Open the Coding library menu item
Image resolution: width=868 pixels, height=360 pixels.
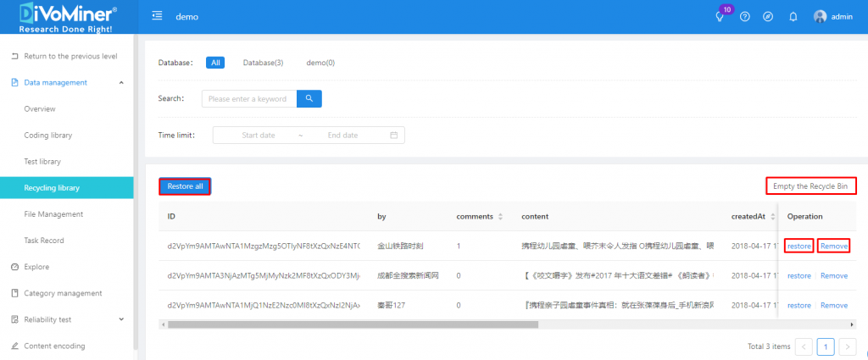pos(47,136)
